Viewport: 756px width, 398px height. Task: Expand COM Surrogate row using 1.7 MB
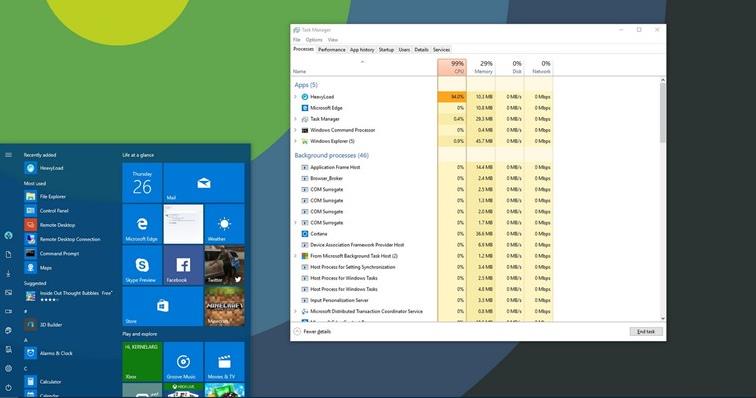click(296, 223)
